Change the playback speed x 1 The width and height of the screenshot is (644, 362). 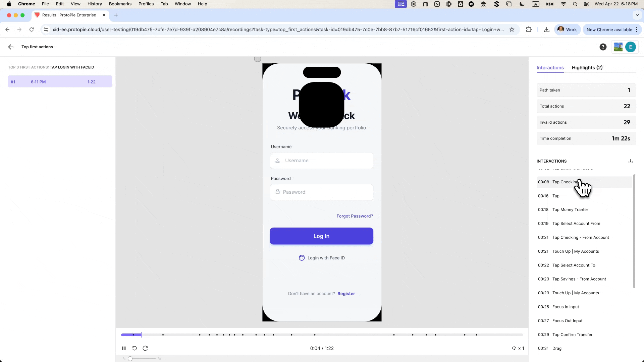pyautogui.click(x=518, y=348)
